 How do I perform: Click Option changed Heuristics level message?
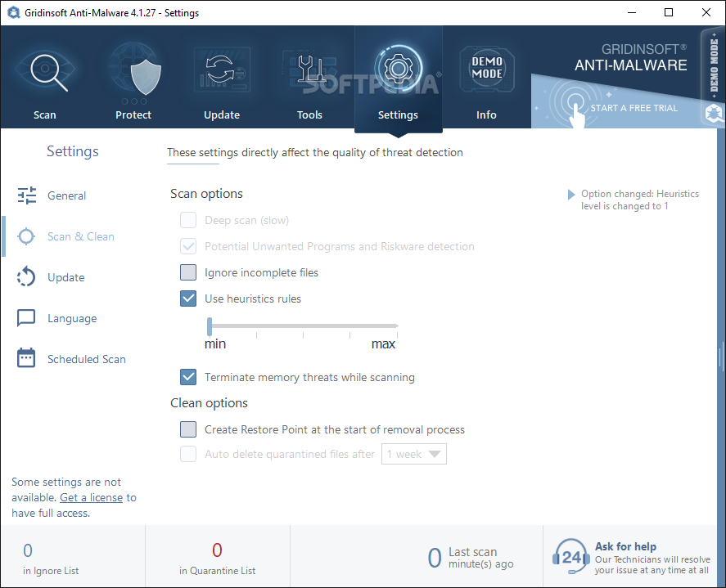pyautogui.click(x=640, y=200)
